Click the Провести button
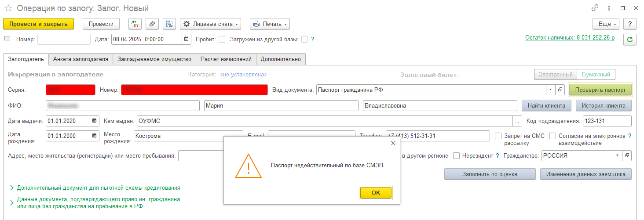Screen dimensions: 644x220 (101, 24)
